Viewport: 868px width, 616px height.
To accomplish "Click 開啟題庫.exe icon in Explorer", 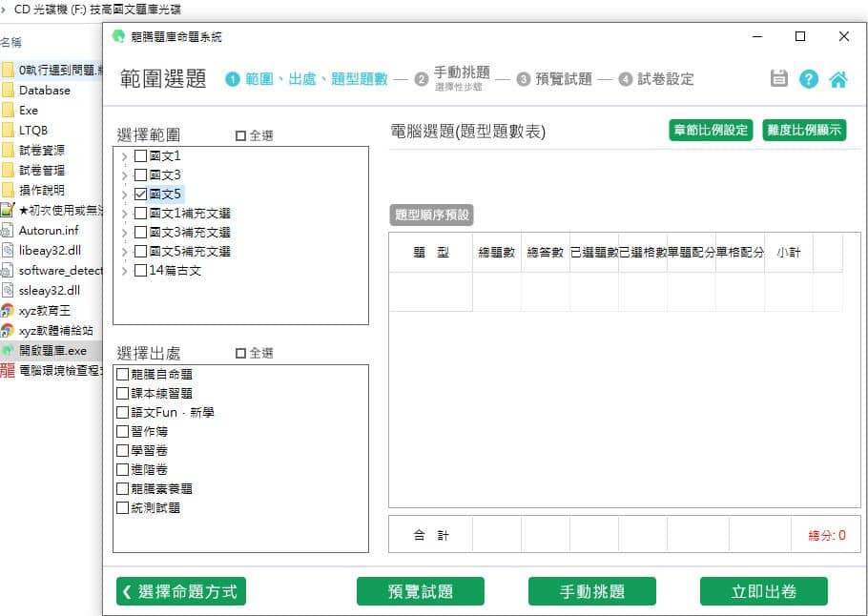I will point(8,350).
